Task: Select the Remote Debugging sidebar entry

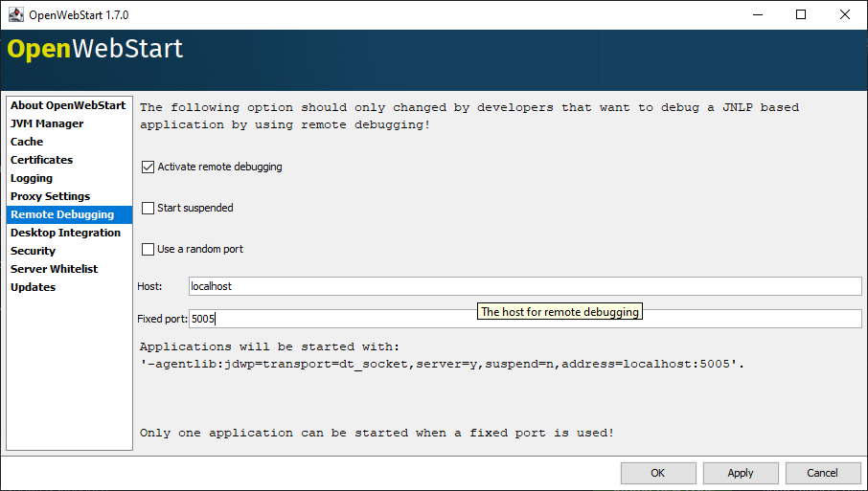Action: (69, 214)
